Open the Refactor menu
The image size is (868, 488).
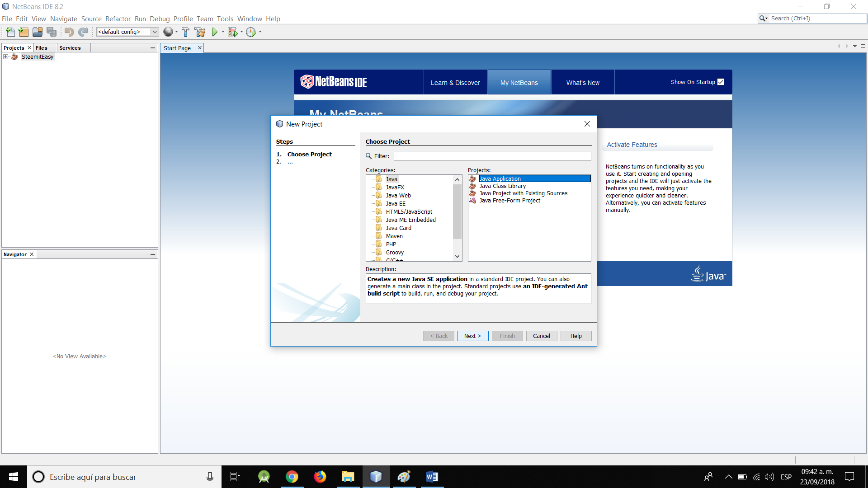coord(118,19)
